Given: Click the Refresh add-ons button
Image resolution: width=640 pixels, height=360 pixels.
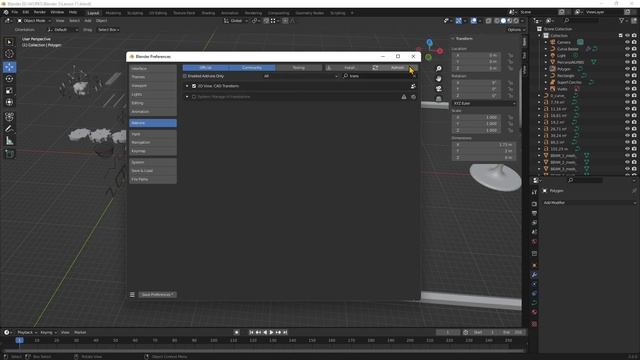Looking at the screenshot, I should 394,68.
